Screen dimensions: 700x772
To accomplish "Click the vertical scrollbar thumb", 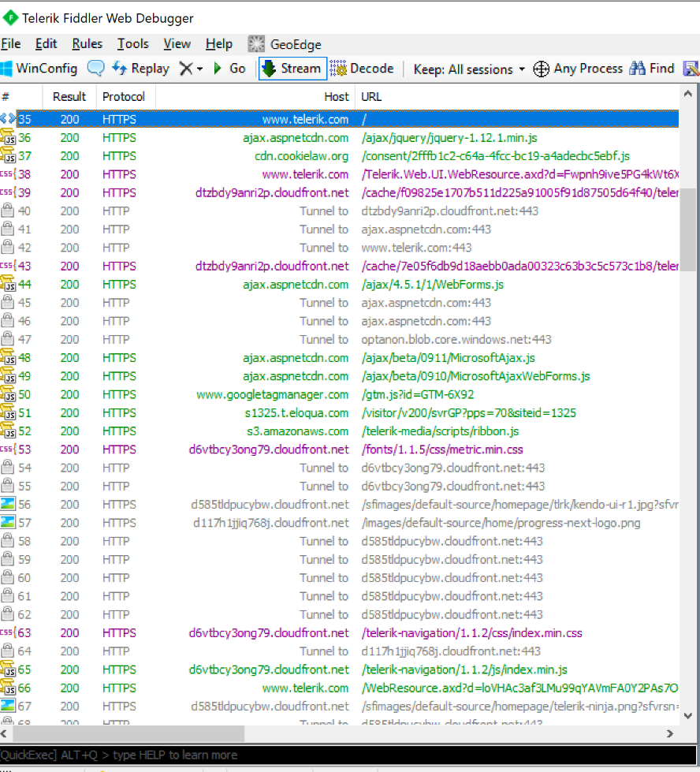I will 688,229.
